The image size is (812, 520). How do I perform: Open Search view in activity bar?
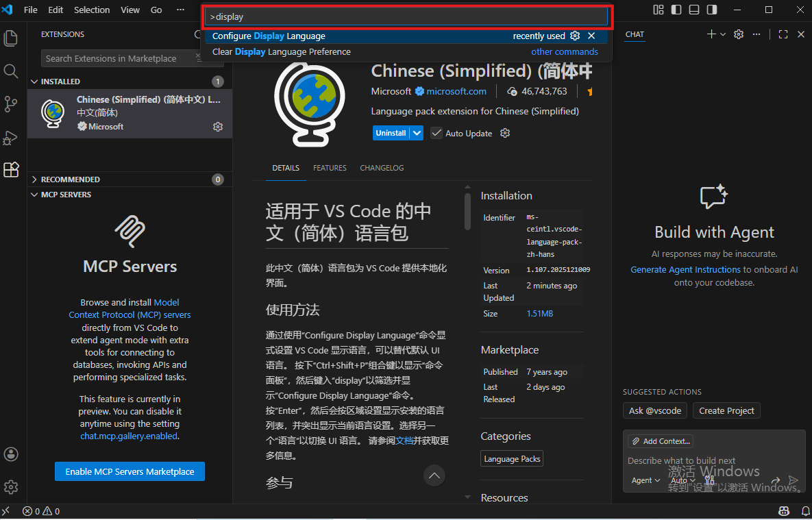click(11, 71)
